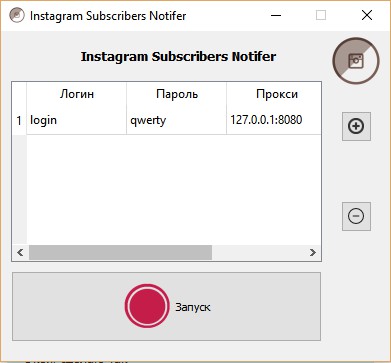Close the Instagram Subscribers Notifer window
The image size is (391, 363).
(367, 15)
